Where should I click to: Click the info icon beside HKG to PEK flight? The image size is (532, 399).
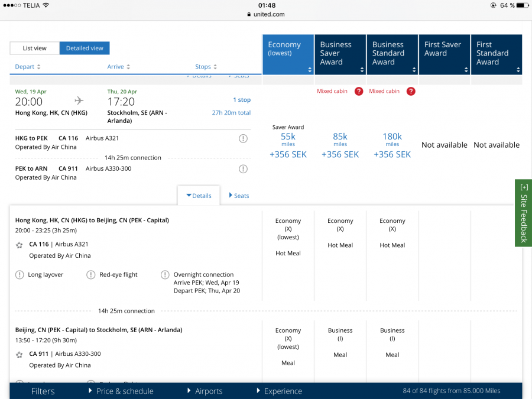(x=243, y=138)
